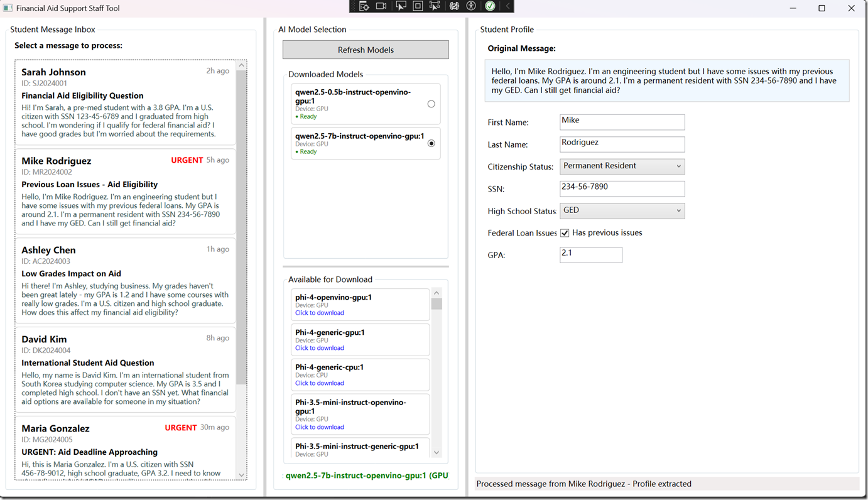Click the GPA input field
The image size is (868, 500).
tap(590, 254)
